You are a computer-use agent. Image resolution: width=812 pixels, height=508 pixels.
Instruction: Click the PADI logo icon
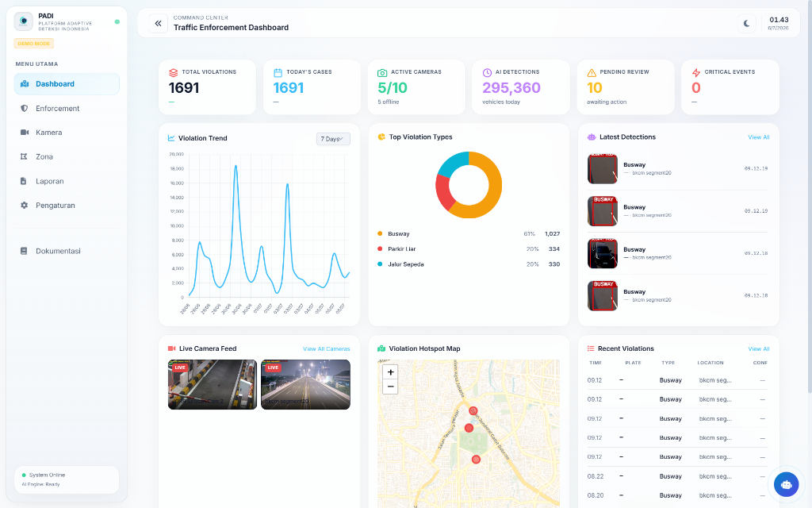click(x=23, y=21)
